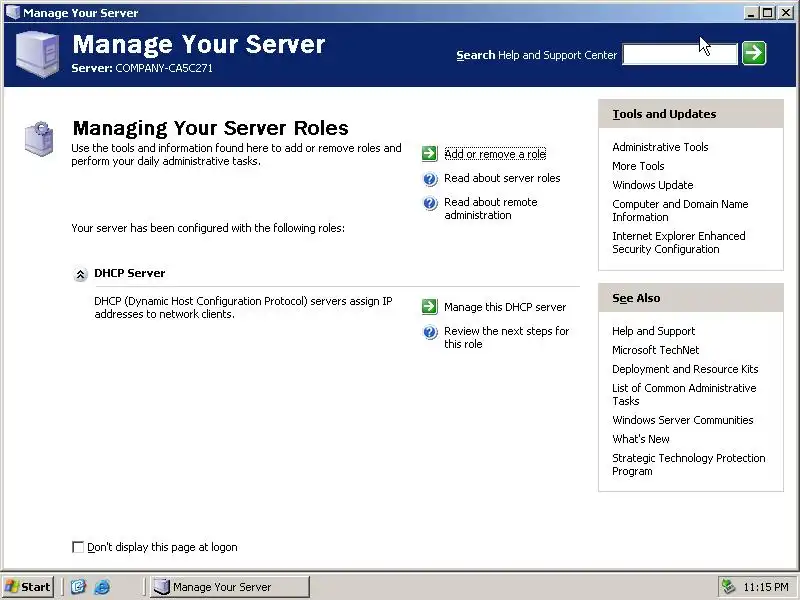Click server name COMPANY-CA5C271 text
800x600 pixels.
point(164,68)
